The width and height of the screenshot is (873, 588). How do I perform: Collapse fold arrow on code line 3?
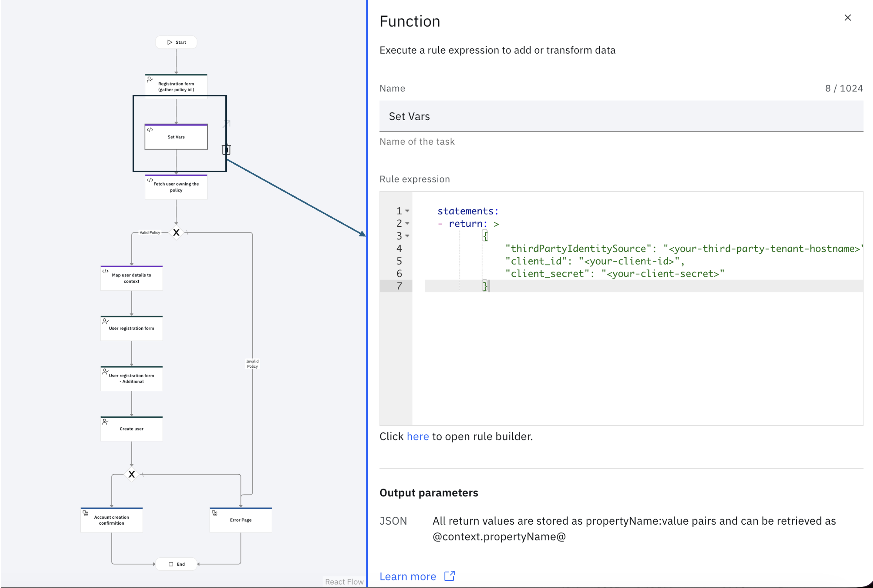407,236
